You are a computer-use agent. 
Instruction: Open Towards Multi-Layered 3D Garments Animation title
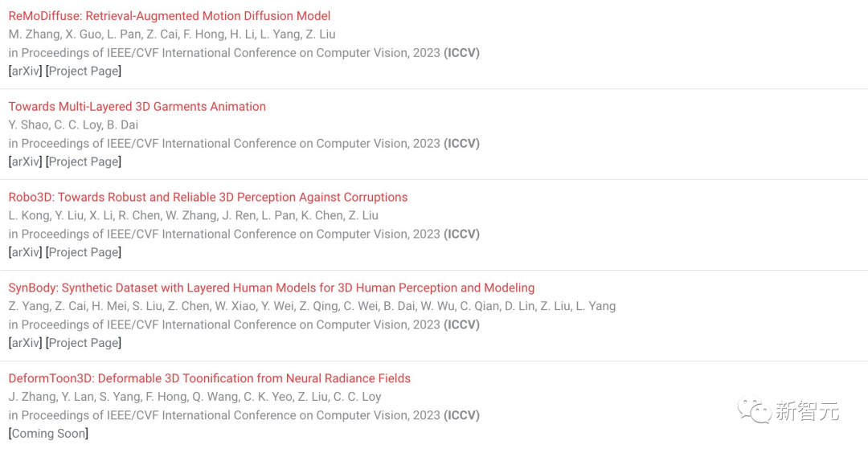pos(137,107)
